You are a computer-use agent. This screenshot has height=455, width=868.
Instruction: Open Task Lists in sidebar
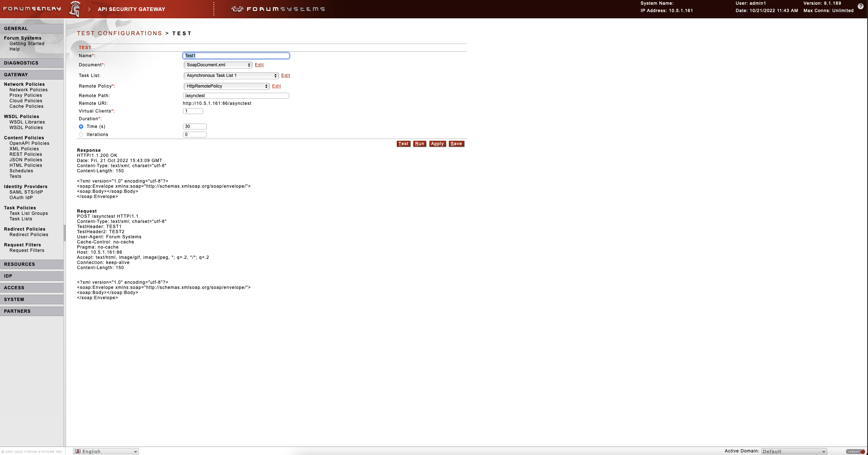(21, 219)
